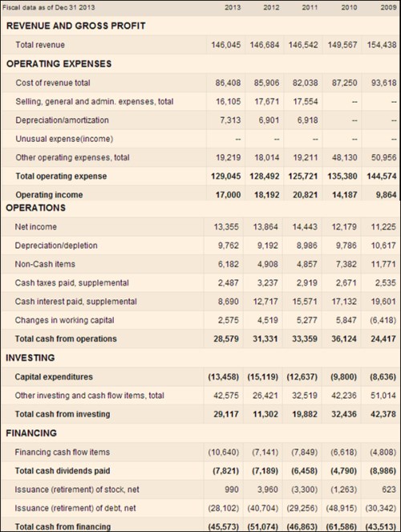Click the 2013 Total revenue value 146,045
The image size is (401, 532).
[x=226, y=45]
